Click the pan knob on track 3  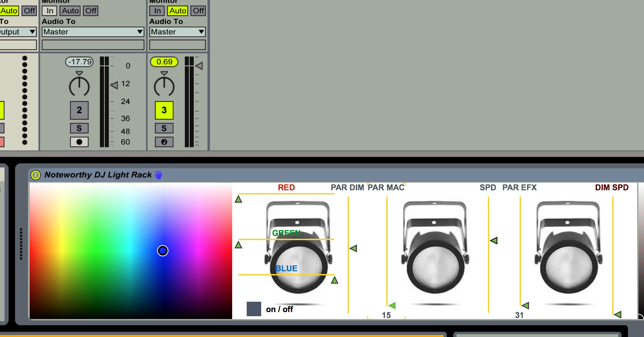[x=164, y=86]
